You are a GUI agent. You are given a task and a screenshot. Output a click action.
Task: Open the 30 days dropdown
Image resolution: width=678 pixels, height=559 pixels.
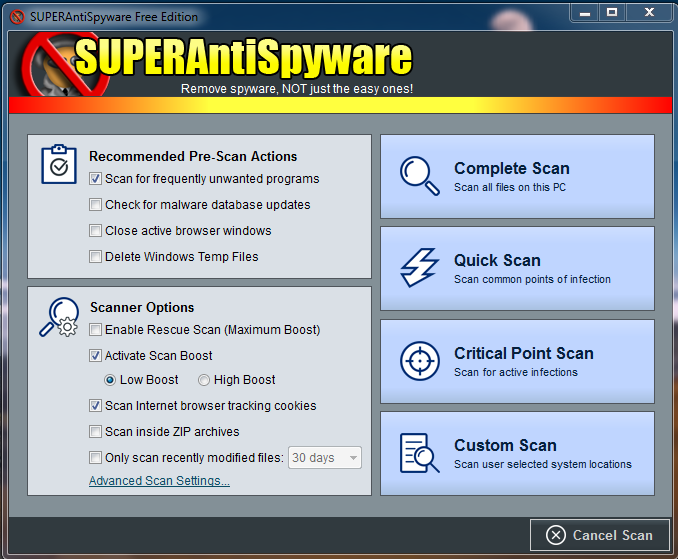[x=325, y=457]
